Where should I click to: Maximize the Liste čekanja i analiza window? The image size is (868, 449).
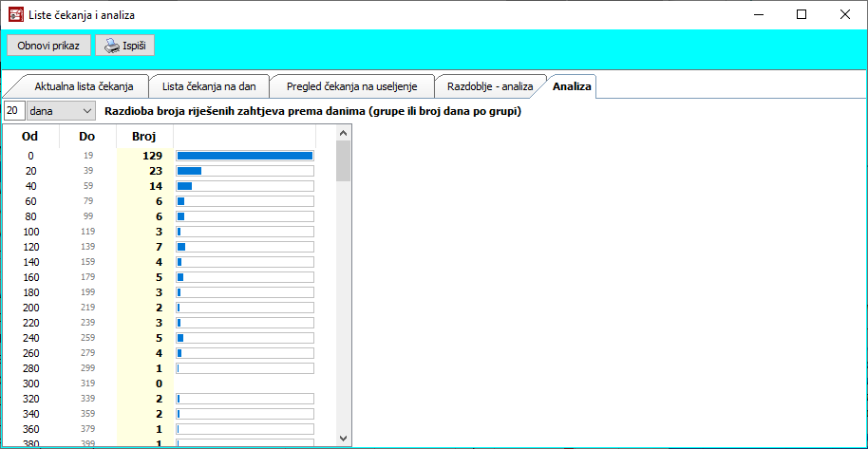pos(801,15)
